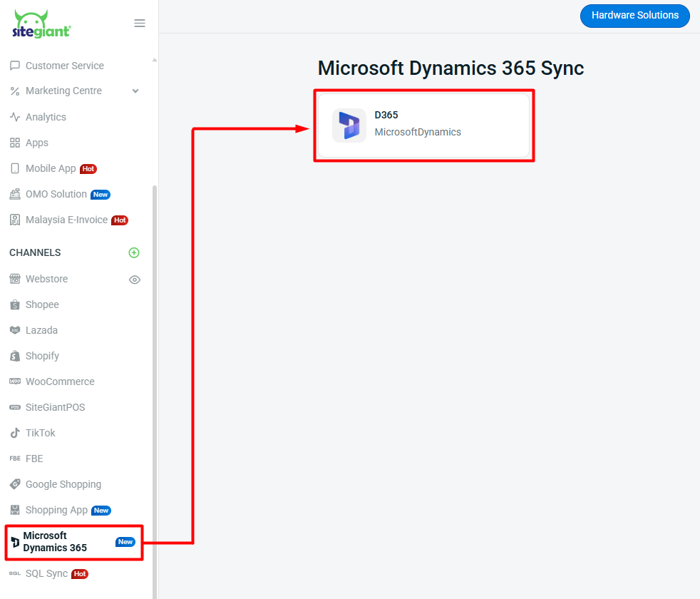Click the Hardware Solutions button

tap(634, 16)
